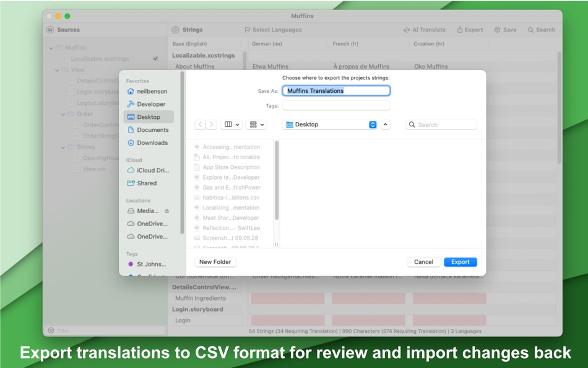The image size is (588, 368).
Task: Open the first OneDrive location
Action: (x=148, y=224)
